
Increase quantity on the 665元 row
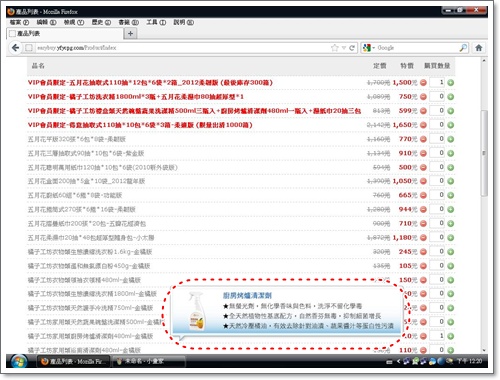451,195
